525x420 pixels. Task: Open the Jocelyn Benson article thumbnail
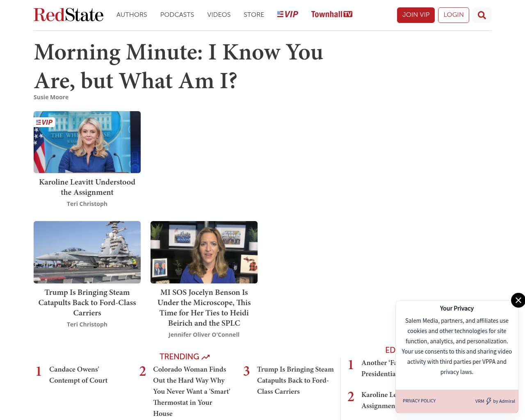(204, 252)
